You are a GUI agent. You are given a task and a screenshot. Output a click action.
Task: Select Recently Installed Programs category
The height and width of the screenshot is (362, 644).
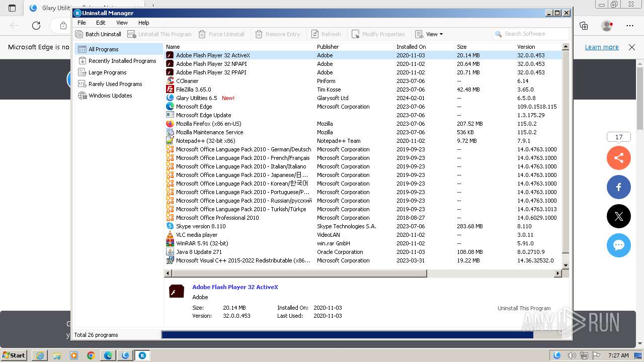pyautogui.click(x=119, y=61)
